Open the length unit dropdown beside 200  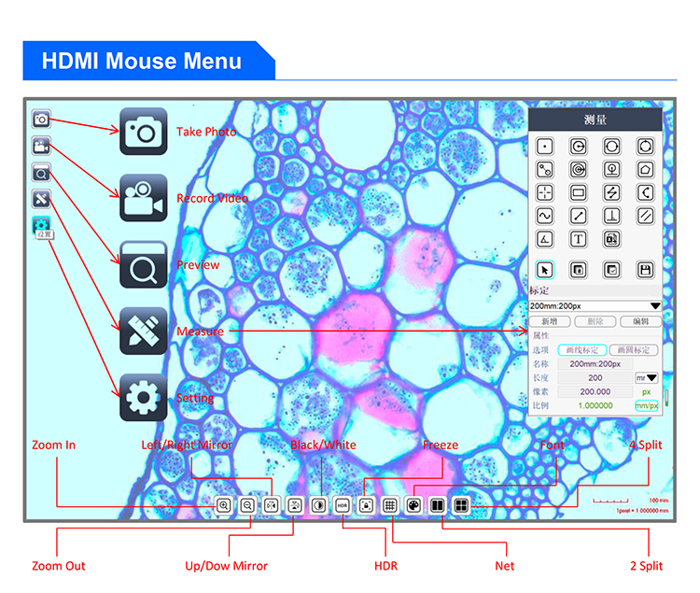point(647,378)
